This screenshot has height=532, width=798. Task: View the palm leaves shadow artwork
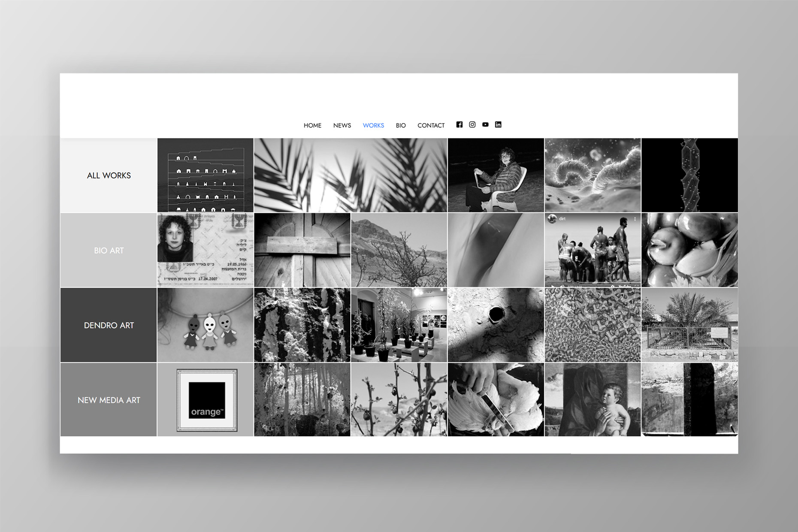coord(350,175)
